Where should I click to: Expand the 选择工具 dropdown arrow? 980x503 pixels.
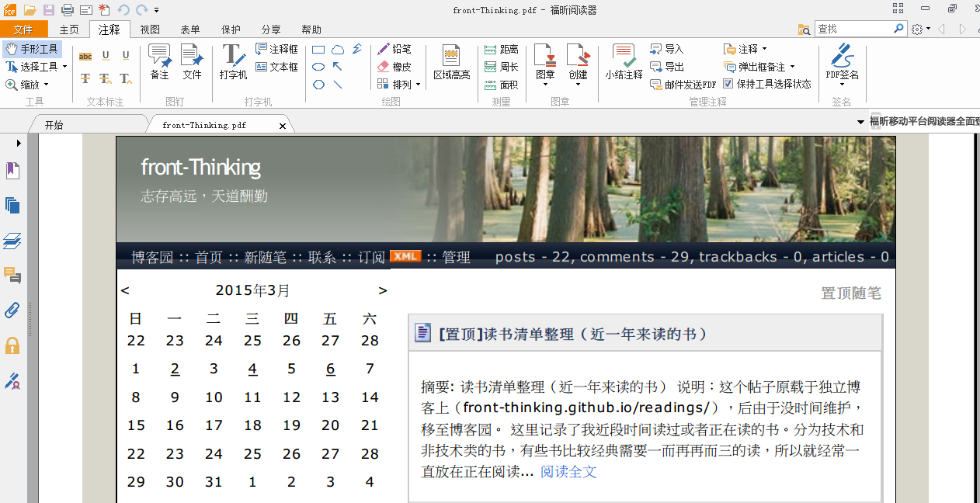tap(64, 67)
